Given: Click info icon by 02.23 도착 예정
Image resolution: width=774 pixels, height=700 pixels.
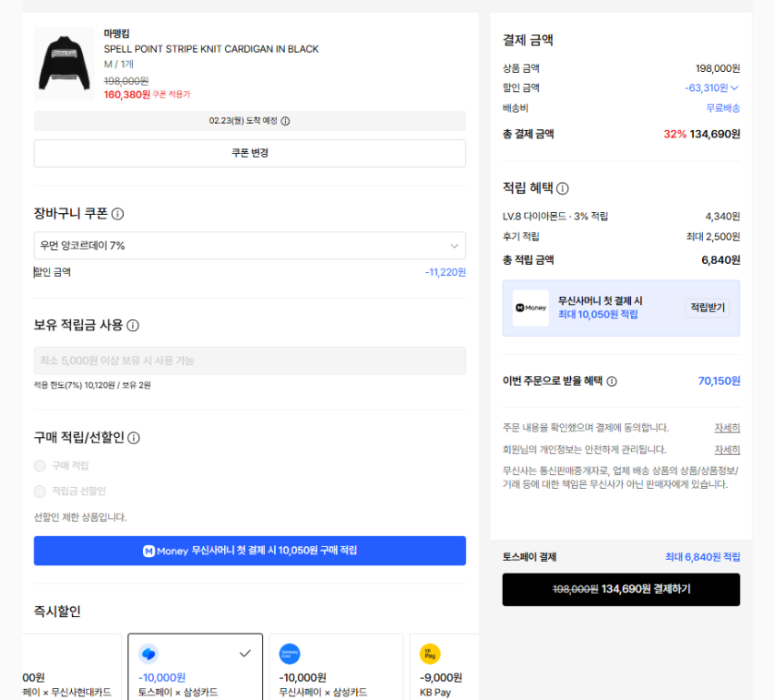Looking at the screenshot, I should (285, 121).
